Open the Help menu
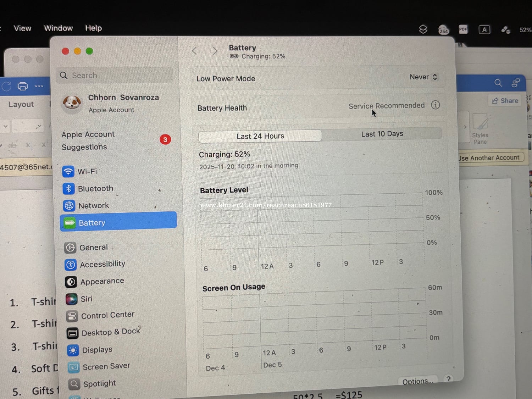The width and height of the screenshot is (532, 399). (x=93, y=28)
